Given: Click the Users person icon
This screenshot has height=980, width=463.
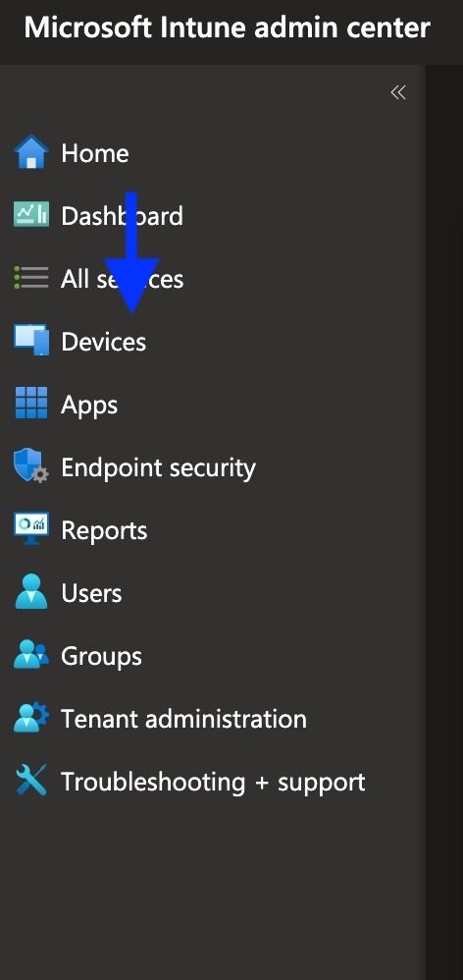Looking at the screenshot, I should tap(31, 592).
